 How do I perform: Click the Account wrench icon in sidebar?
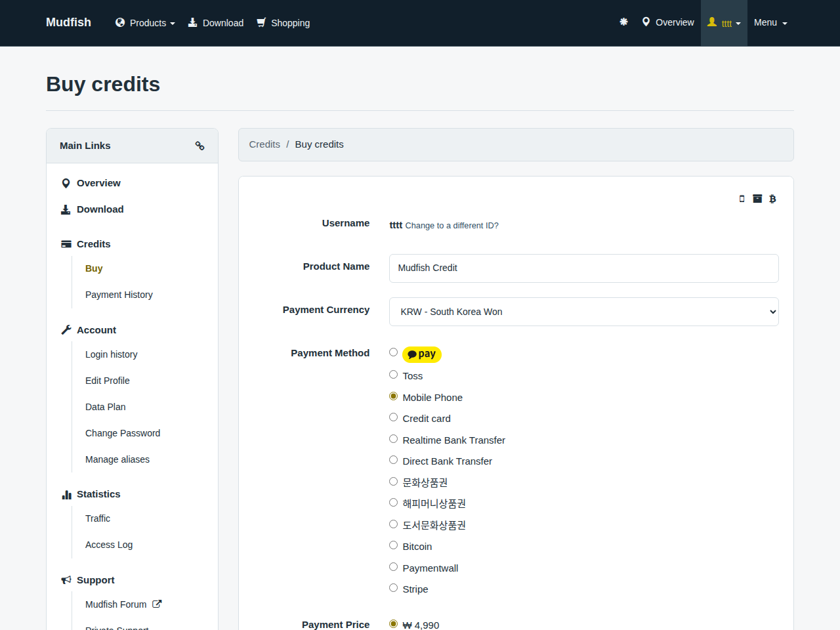tap(66, 330)
